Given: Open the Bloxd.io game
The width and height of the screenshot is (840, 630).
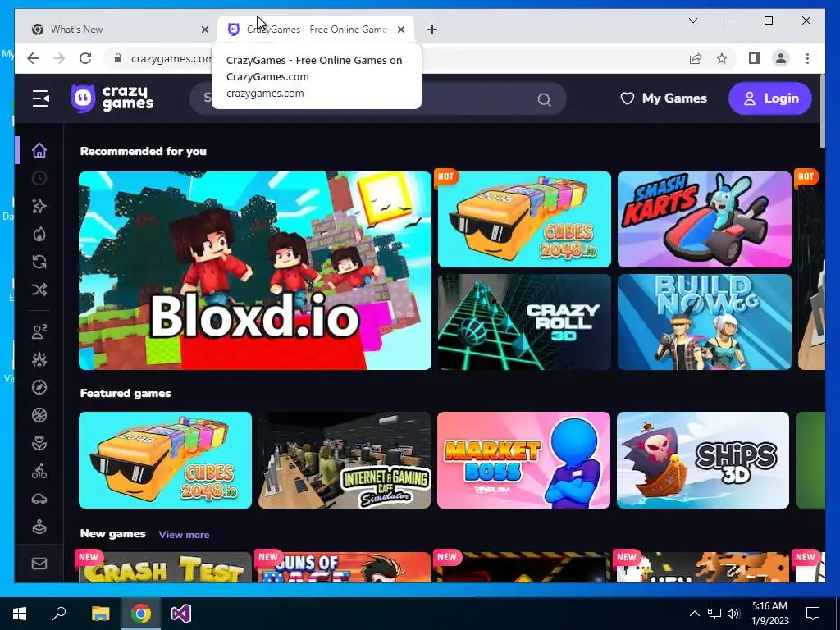Looking at the screenshot, I should pyautogui.click(x=255, y=271).
